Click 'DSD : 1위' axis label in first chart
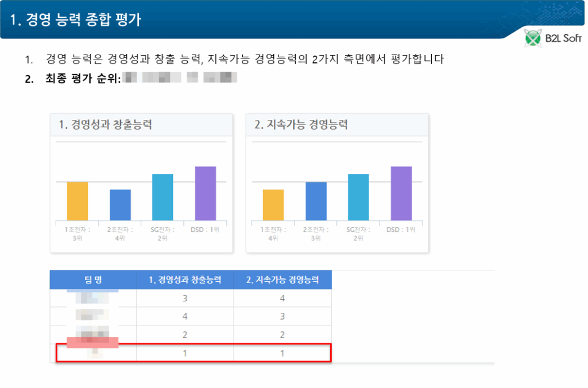The width and height of the screenshot is (588, 388). pyautogui.click(x=205, y=230)
